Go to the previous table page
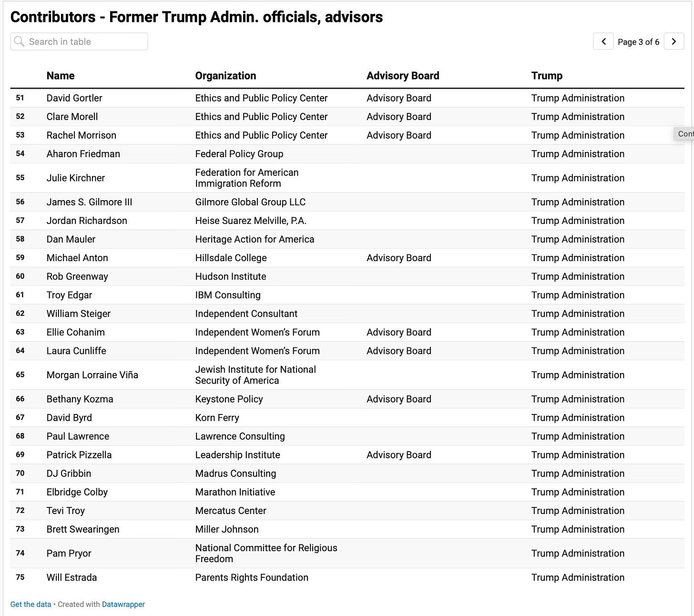The width and height of the screenshot is (694, 616). 603,41
